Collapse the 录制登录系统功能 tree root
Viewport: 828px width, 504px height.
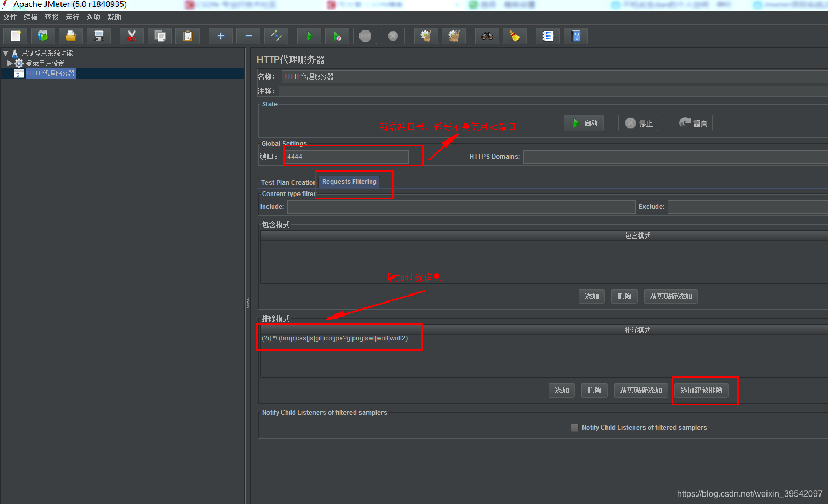point(5,53)
